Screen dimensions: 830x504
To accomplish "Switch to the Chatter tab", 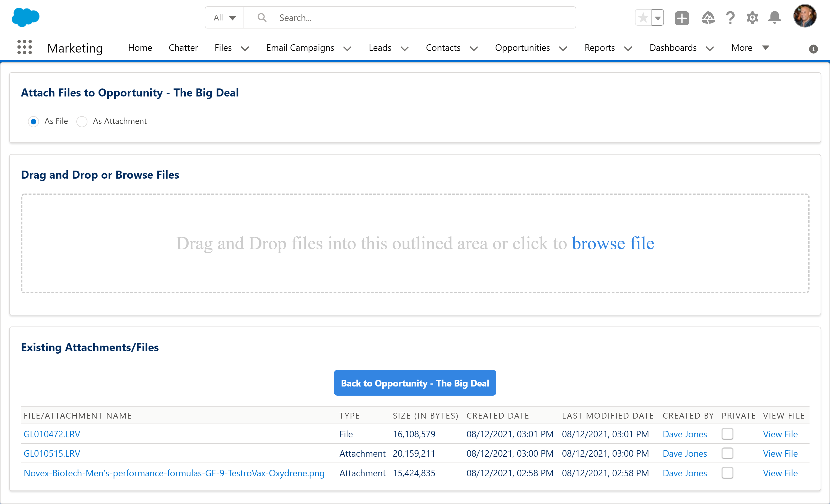I will pyautogui.click(x=183, y=48).
